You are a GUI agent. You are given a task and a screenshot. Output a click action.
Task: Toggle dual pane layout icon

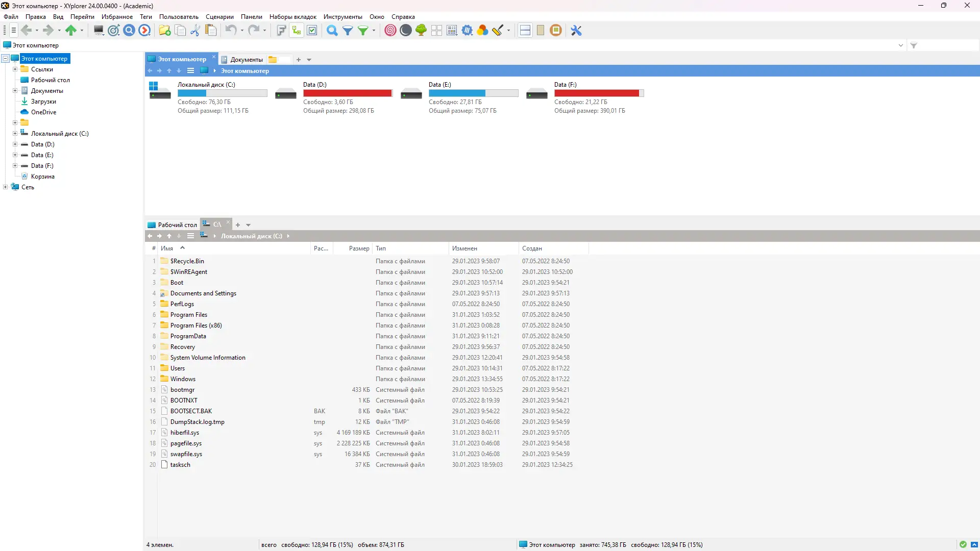[x=525, y=31]
